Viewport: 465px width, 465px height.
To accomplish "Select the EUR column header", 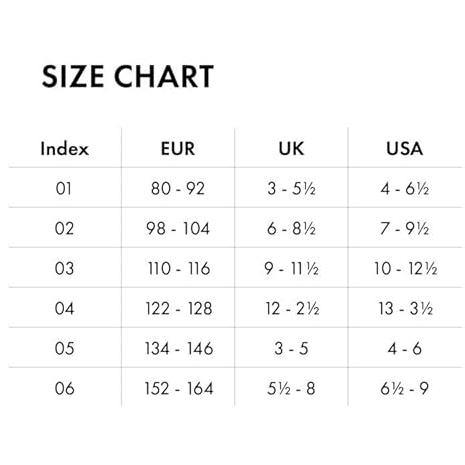I will click(178, 148).
